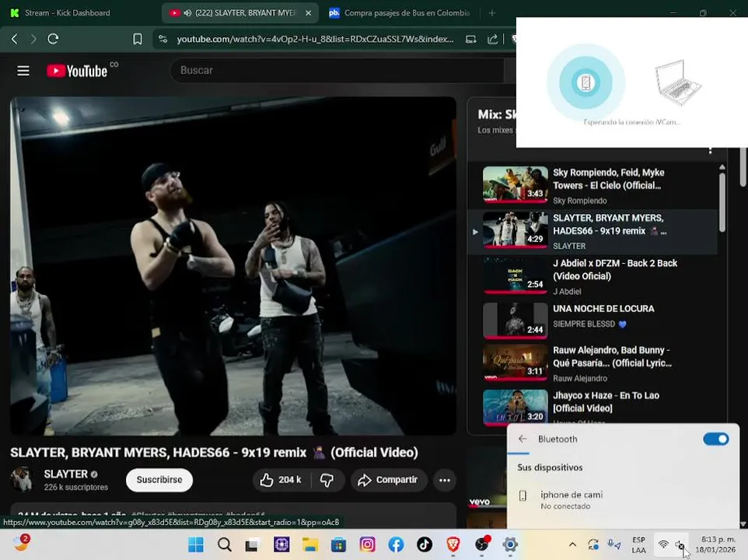Select SLAYTER 9x19 remix thumbnail in mix list

click(516, 230)
